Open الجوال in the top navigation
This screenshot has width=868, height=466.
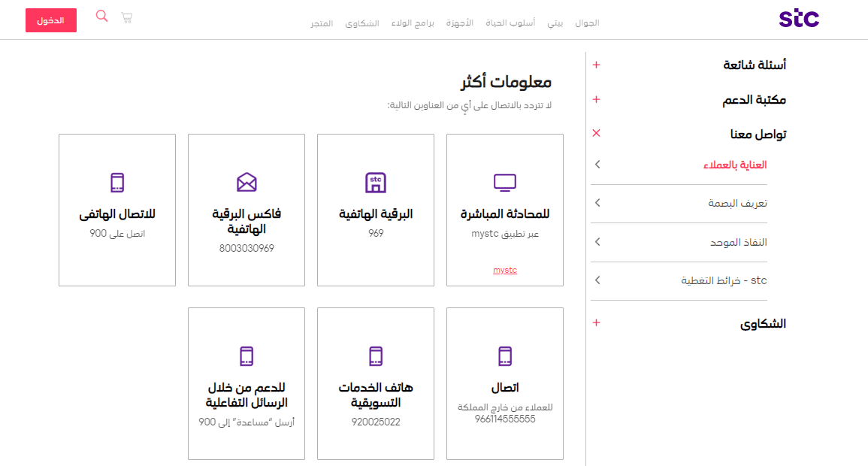588,23
